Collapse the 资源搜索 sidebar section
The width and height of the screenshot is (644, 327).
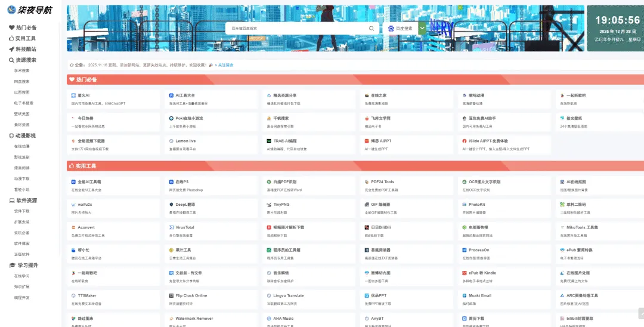click(23, 60)
